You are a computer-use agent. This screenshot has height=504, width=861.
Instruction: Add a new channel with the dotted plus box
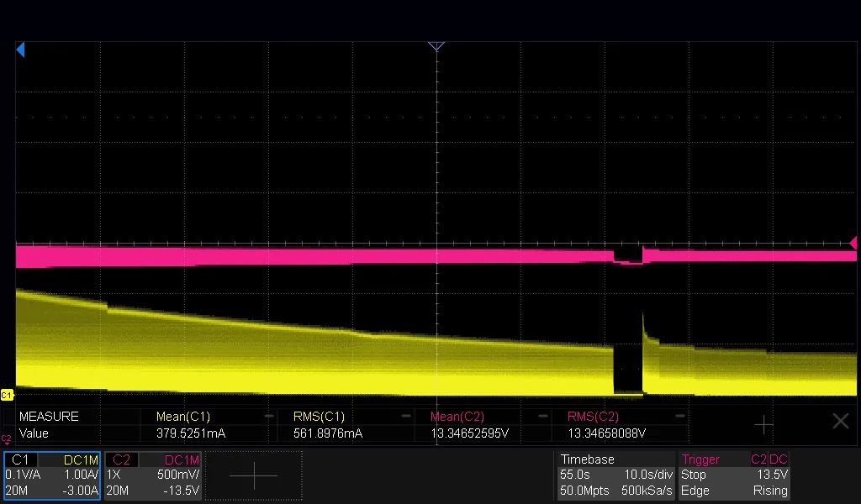[254, 475]
